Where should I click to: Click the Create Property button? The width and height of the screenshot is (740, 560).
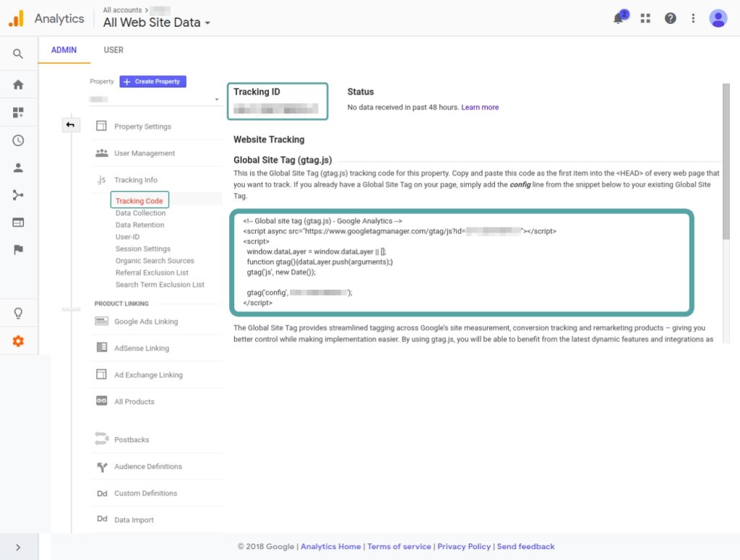coord(152,82)
